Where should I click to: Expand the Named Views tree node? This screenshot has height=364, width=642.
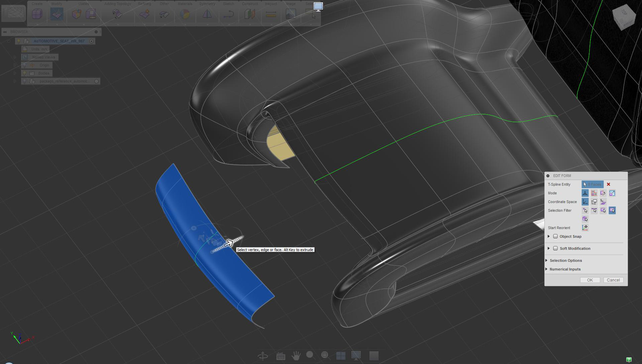[x=15, y=57]
